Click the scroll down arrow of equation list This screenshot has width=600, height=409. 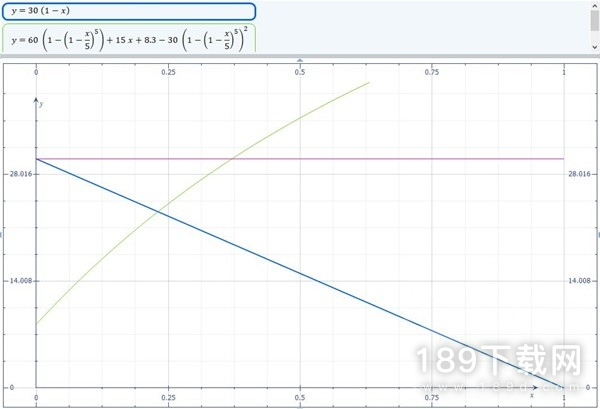tap(594, 47)
